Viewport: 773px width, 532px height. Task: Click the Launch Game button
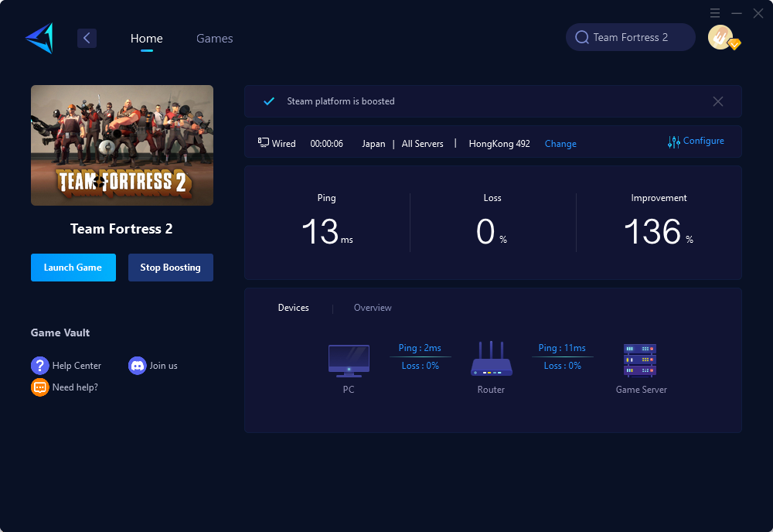73,268
